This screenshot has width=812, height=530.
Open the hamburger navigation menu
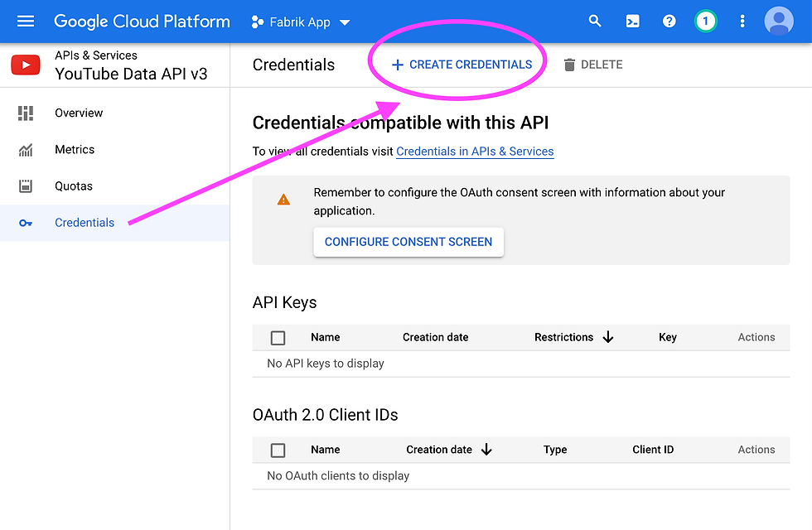click(x=26, y=22)
